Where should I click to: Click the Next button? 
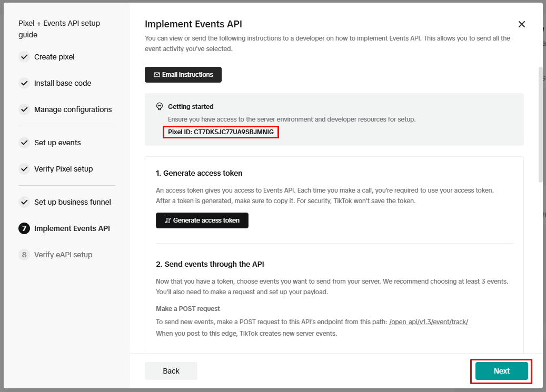point(501,371)
